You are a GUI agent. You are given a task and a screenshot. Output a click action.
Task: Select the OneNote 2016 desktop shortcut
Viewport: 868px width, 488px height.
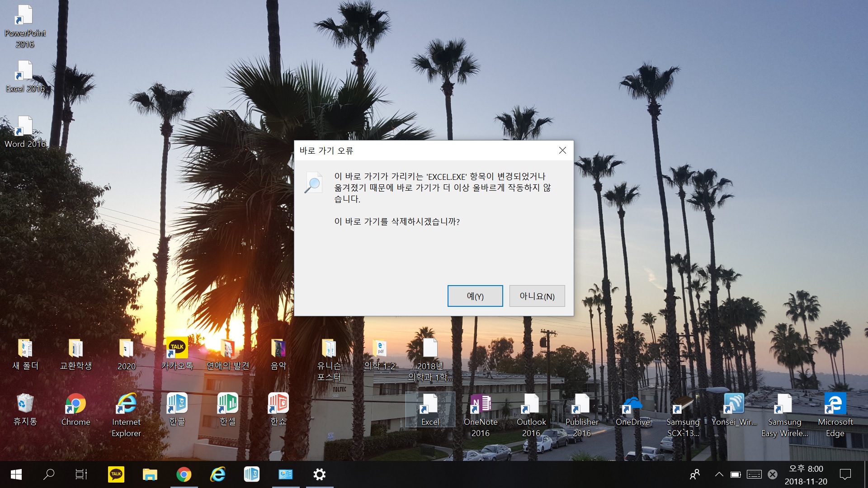click(x=481, y=415)
